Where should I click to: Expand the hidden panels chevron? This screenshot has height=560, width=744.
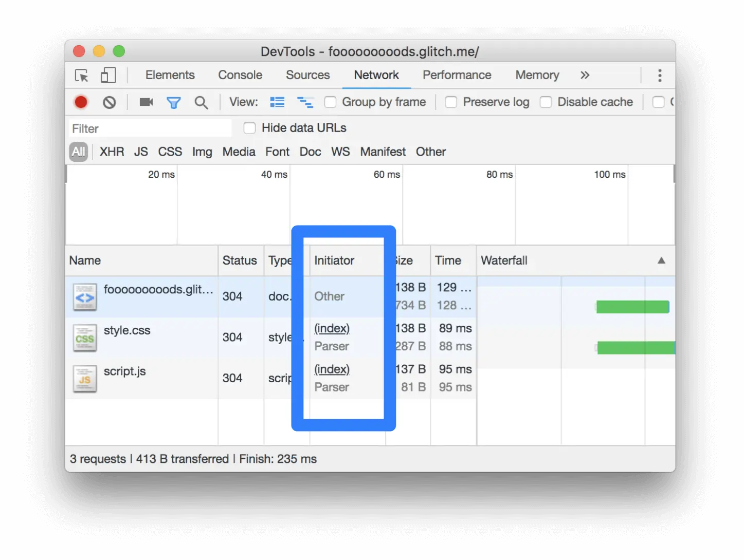(x=585, y=75)
